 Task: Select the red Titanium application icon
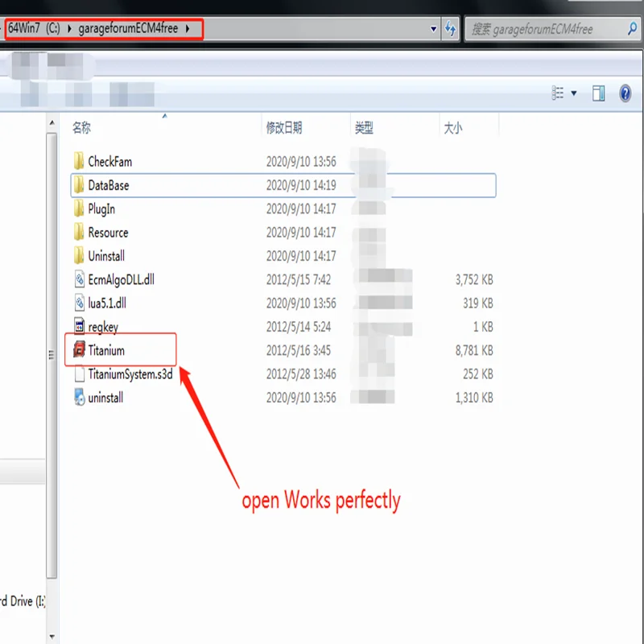coord(79,350)
